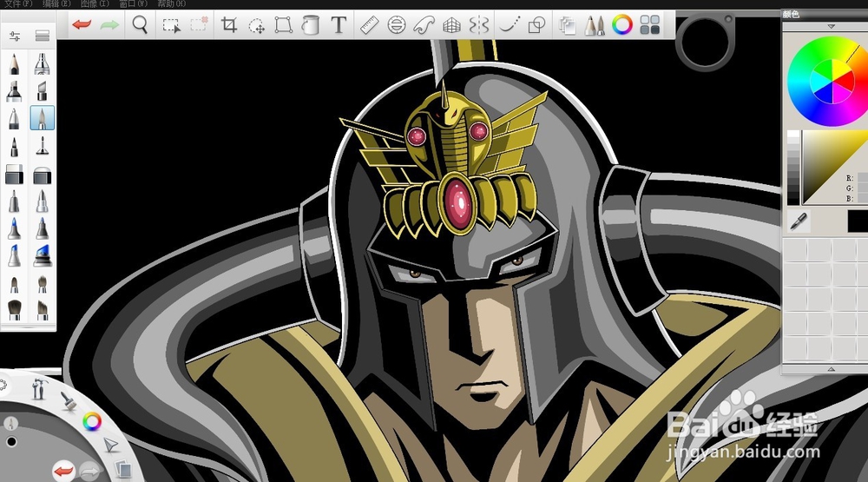Select the blue-tipped marker brush
The height and width of the screenshot is (482, 868).
click(15, 256)
